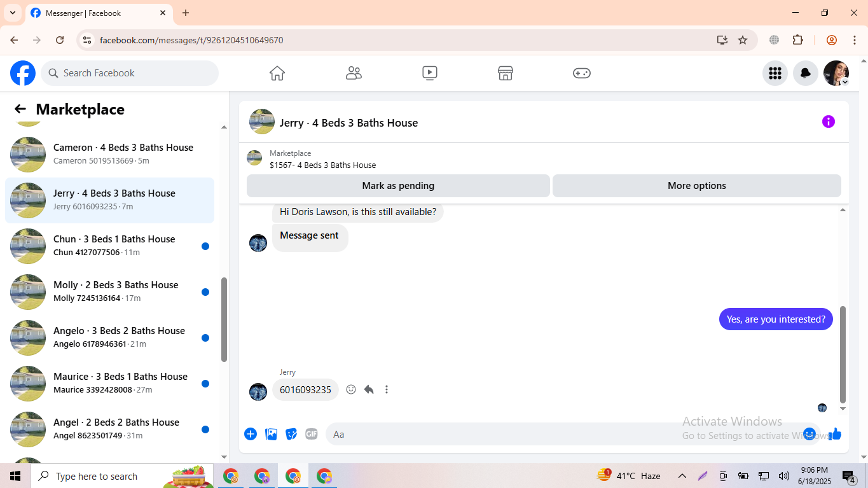Close the Messenger | Facebook tab
Image resolution: width=868 pixels, height=488 pixels.
coord(163,13)
